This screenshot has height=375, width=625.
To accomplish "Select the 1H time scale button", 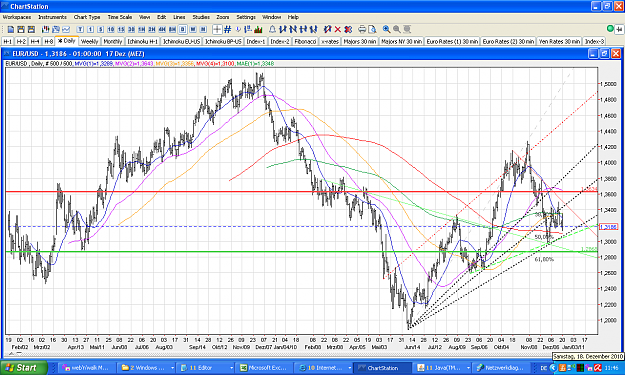I will [142, 29].
